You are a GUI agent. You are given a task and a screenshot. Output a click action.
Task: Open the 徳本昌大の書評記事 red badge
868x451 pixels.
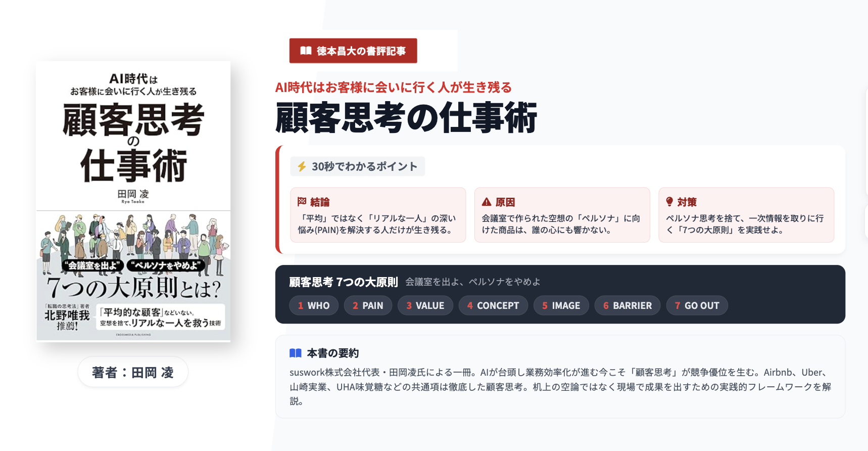tap(353, 51)
